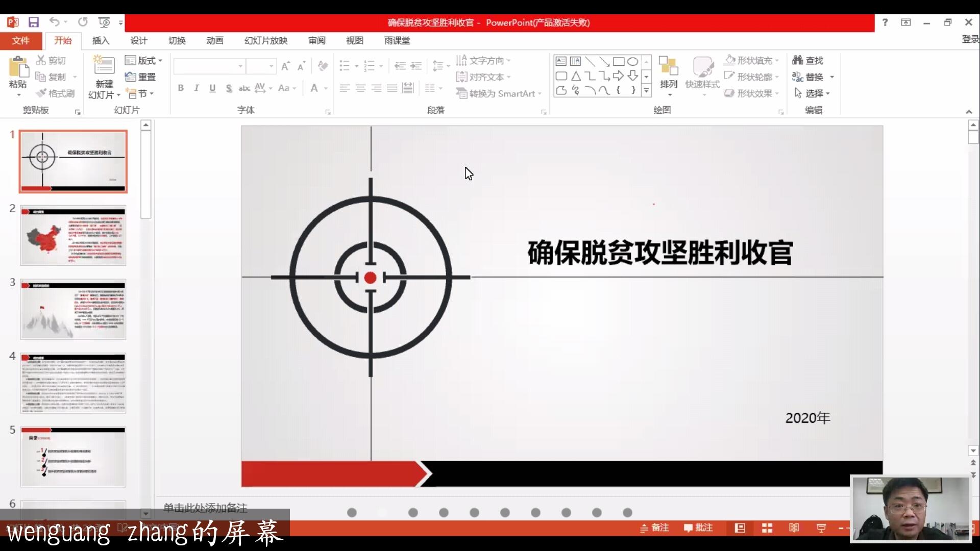Toggle Notes (备注) pane in status bar
The width and height of the screenshot is (980, 551).
654,528
